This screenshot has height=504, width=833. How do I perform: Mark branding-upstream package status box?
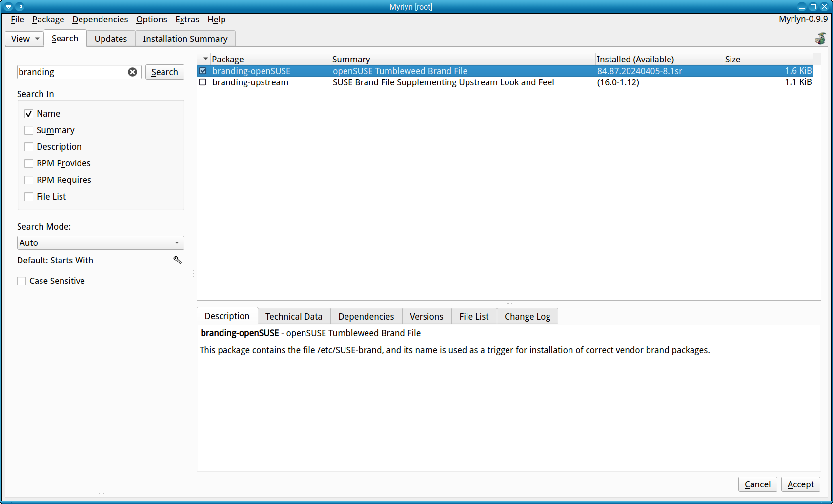coord(203,82)
